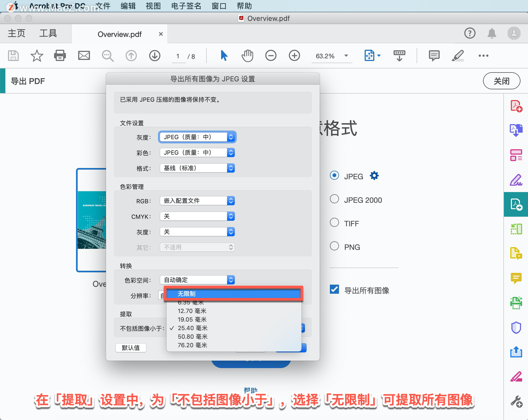The width and height of the screenshot is (528, 420).
Task: Click the print icon in toolbar
Action: click(x=60, y=55)
